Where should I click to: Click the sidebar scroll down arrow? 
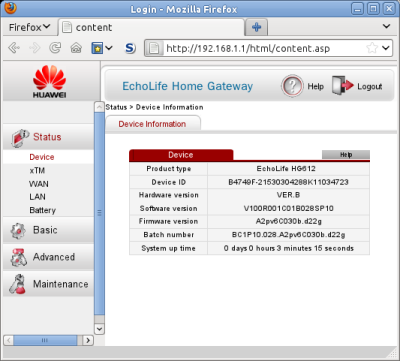99,329
